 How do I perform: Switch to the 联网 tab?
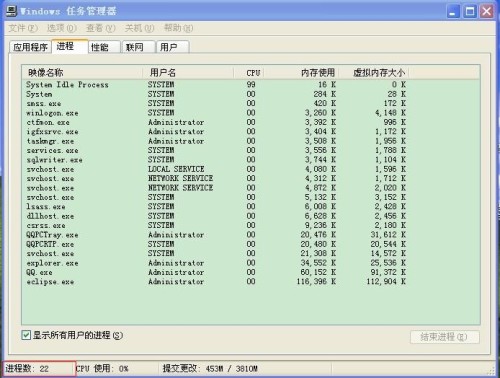139,47
